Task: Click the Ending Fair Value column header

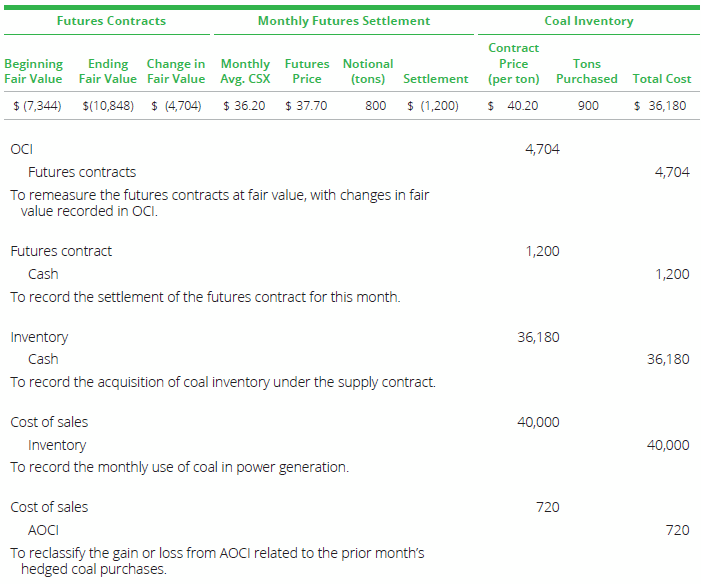Action: (x=107, y=71)
